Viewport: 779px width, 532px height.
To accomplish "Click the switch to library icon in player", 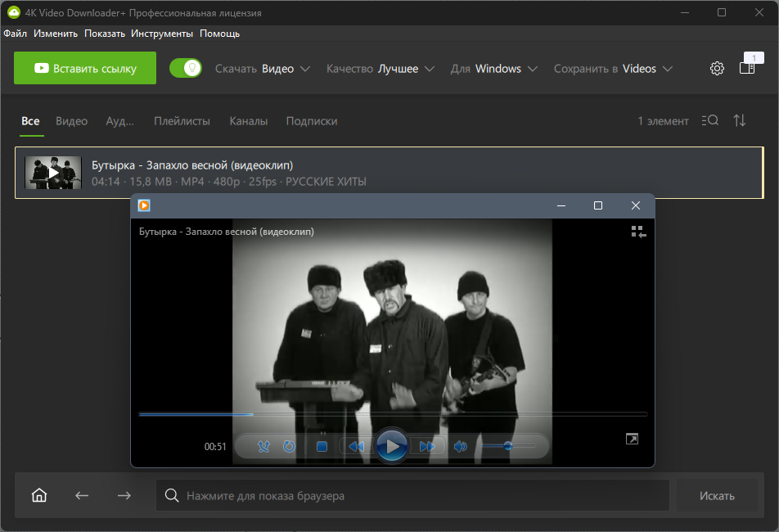I will [x=638, y=232].
